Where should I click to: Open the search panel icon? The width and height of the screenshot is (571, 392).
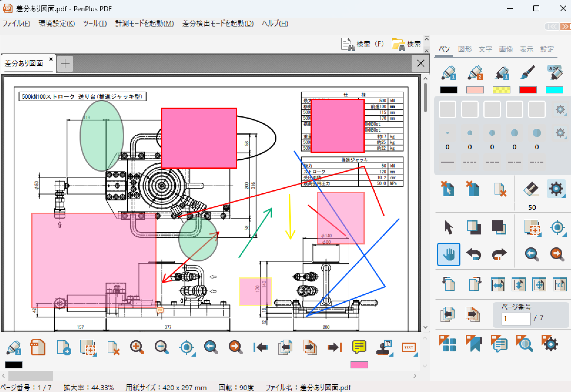524,343
